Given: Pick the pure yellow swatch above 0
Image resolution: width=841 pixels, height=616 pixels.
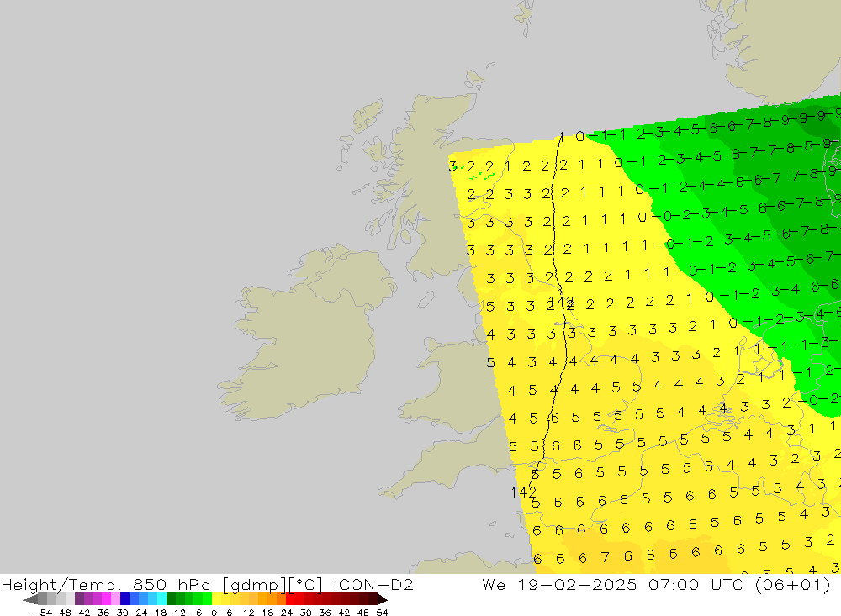Looking at the screenshot, I should [x=217, y=600].
